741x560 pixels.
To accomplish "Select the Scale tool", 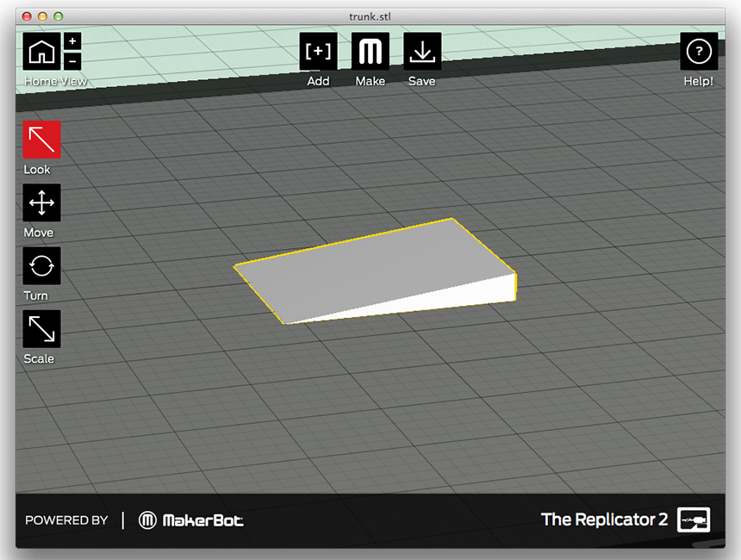I will [41, 328].
